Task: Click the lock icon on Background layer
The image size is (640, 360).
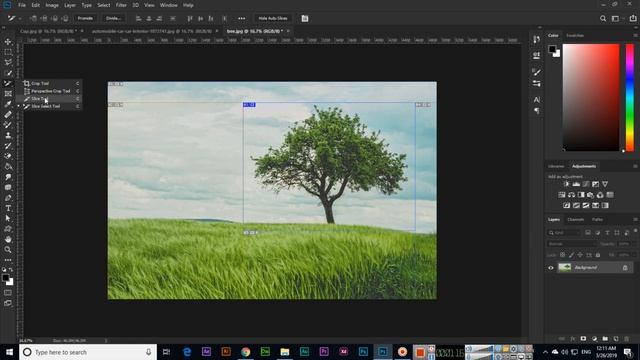Action: point(625,268)
